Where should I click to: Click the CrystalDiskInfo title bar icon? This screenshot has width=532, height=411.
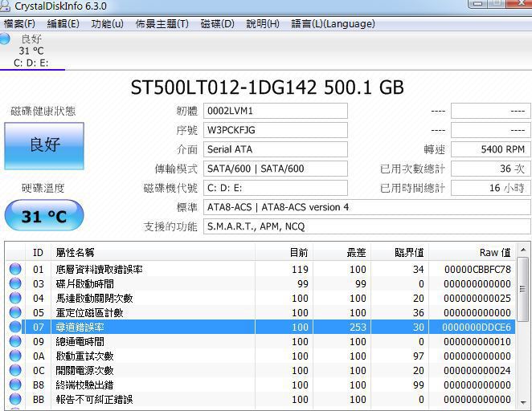5,6
